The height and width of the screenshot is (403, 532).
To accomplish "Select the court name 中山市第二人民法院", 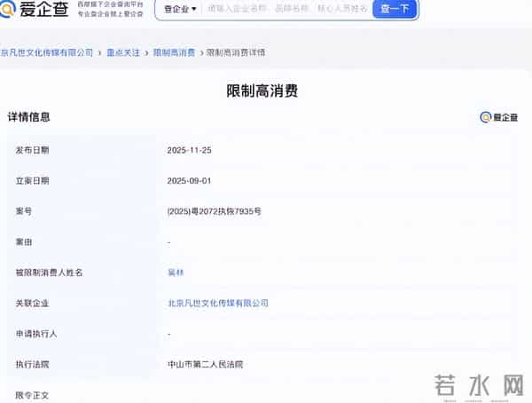I will pos(206,365).
